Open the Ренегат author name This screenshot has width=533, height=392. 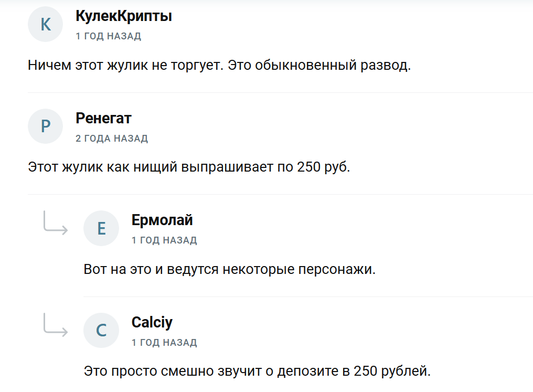click(103, 118)
